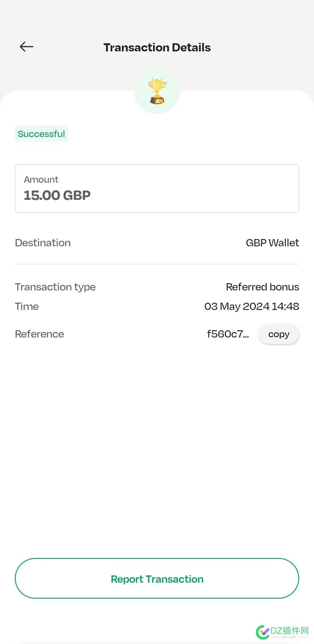
Task: Tap the f560c7... reference text
Action: (x=228, y=334)
